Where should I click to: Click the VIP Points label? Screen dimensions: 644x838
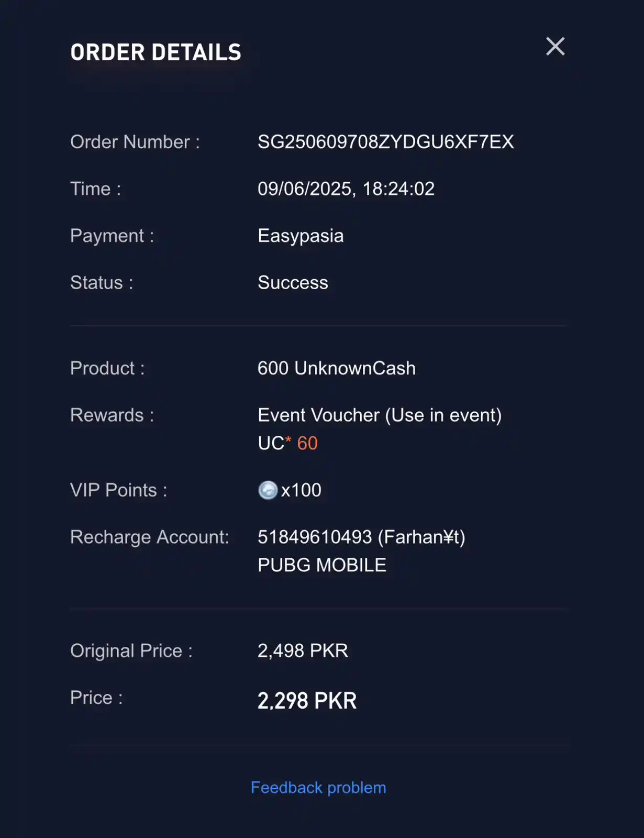click(x=119, y=490)
